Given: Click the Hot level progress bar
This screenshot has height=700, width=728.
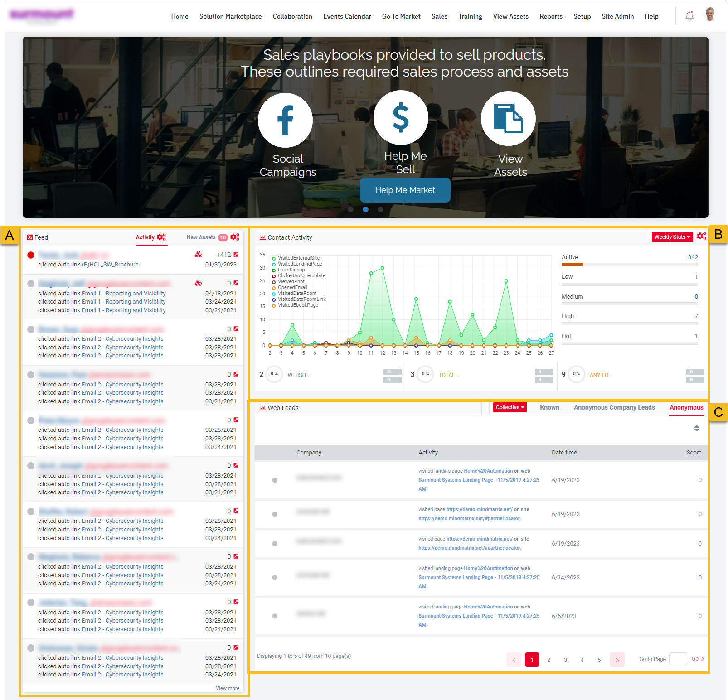Looking at the screenshot, I should [x=630, y=343].
